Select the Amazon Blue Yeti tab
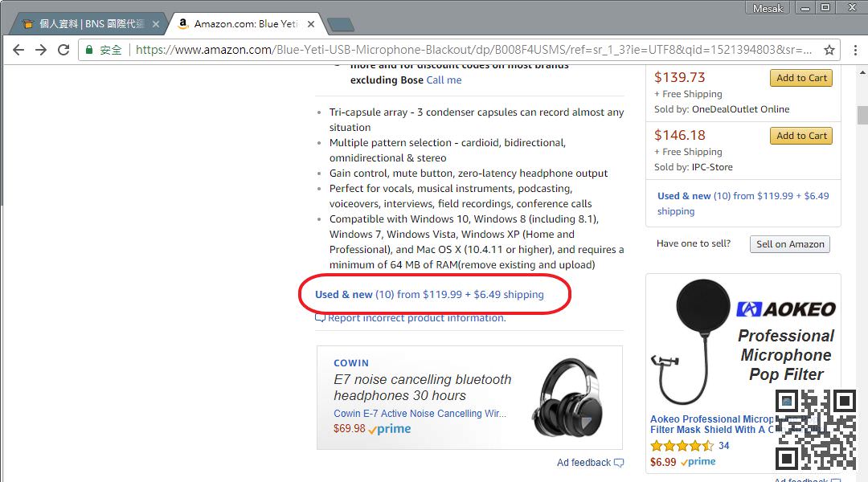The height and width of the screenshot is (482, 868). pyautogui.click(x=241, y=24)
